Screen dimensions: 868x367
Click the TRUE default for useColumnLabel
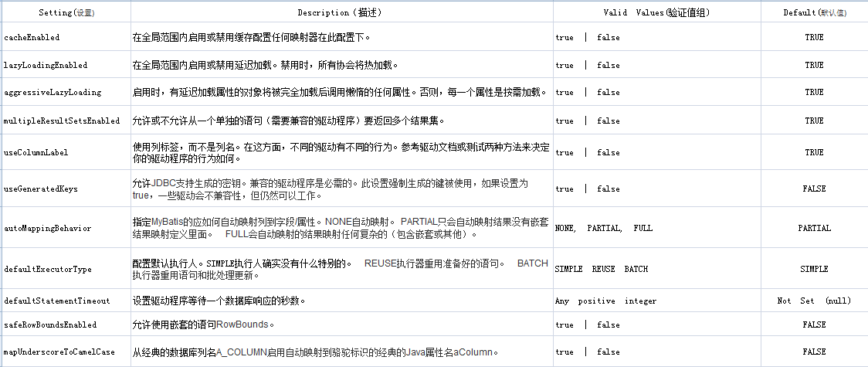[x=814, y=152]
